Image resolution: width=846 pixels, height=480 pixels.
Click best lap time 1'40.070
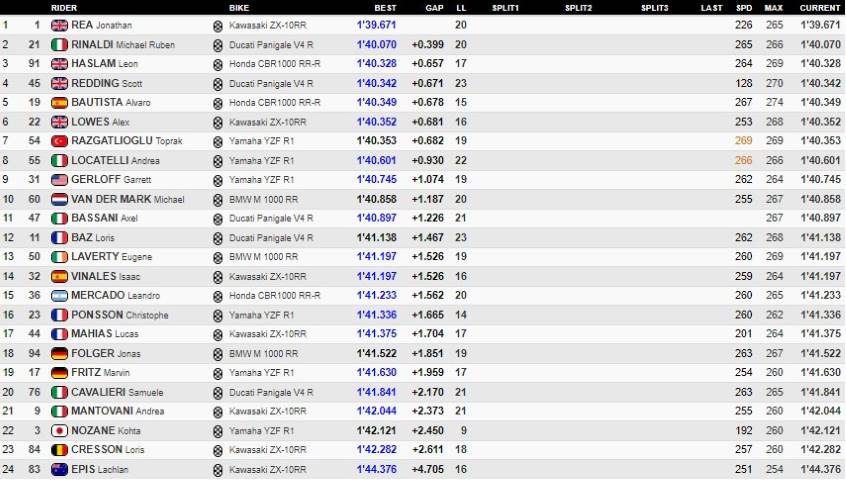pos(377,45)
